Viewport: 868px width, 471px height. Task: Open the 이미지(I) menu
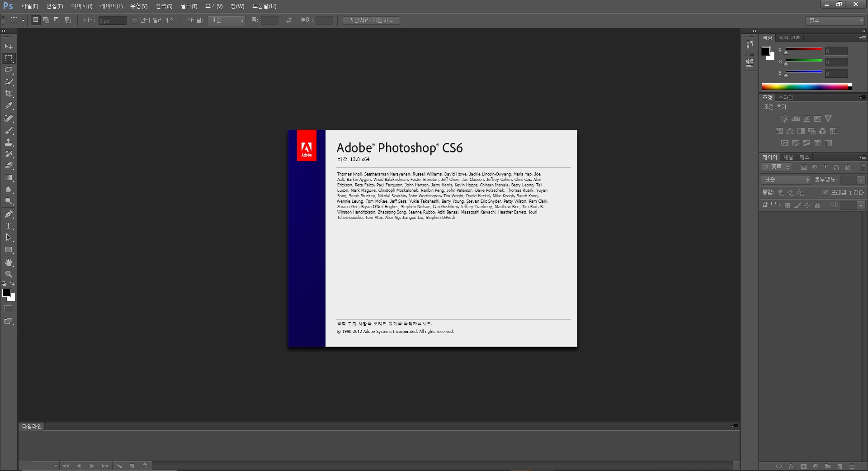coord(82,6)
